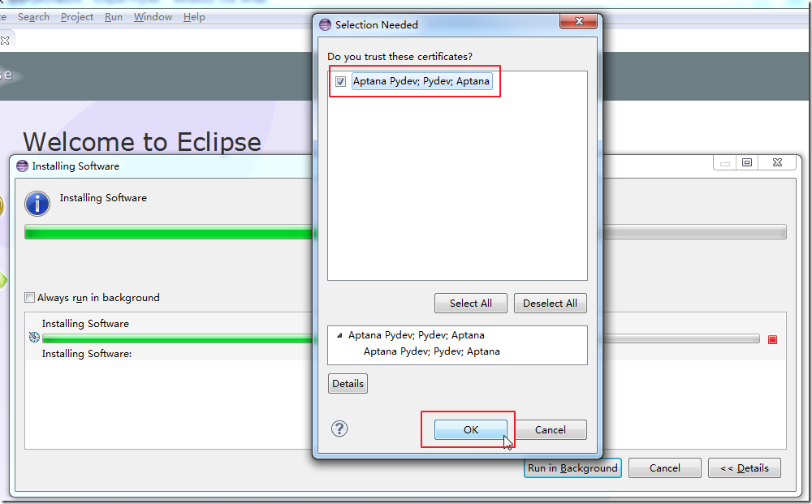Maximize the Installing Software dialog
The image size is (812, 504).
pos(747,162)
